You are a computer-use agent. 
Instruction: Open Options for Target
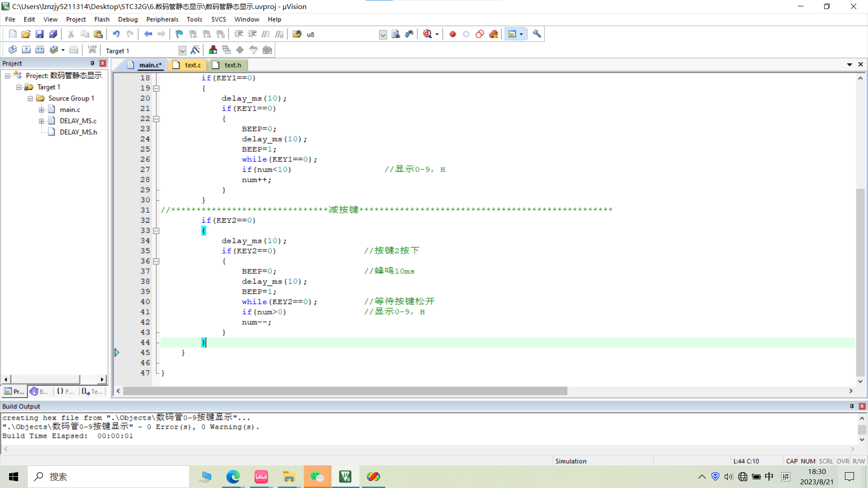[x=195, y=50]
